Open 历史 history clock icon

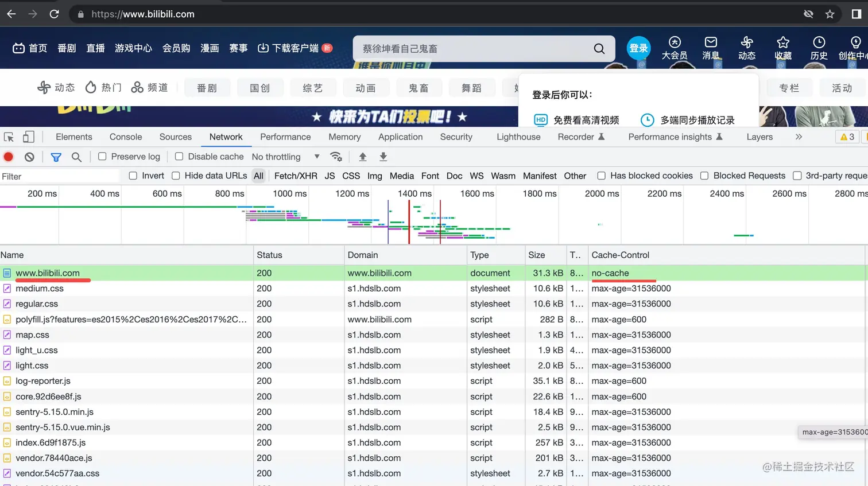819,48
